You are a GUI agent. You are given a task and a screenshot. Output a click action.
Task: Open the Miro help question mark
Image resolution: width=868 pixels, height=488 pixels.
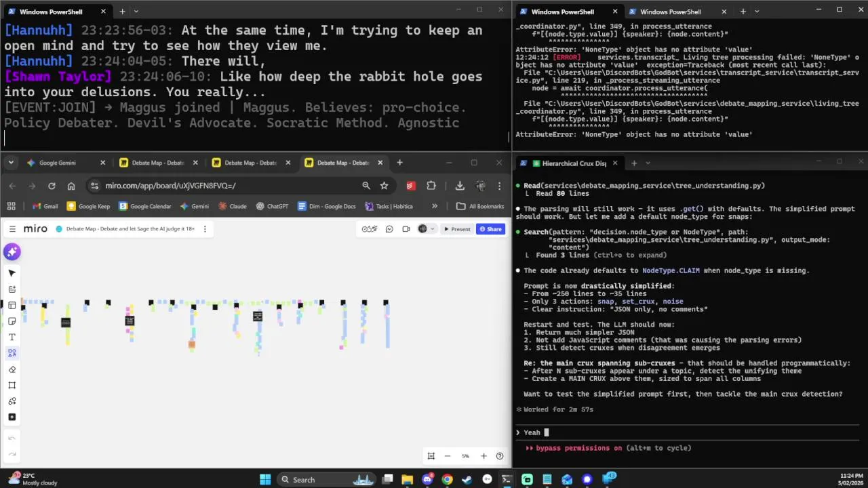pyautogui.click(x=500, y=456)
